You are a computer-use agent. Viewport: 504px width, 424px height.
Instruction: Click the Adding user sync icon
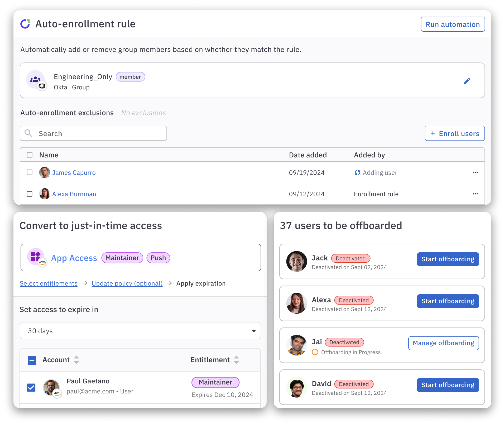357,173
